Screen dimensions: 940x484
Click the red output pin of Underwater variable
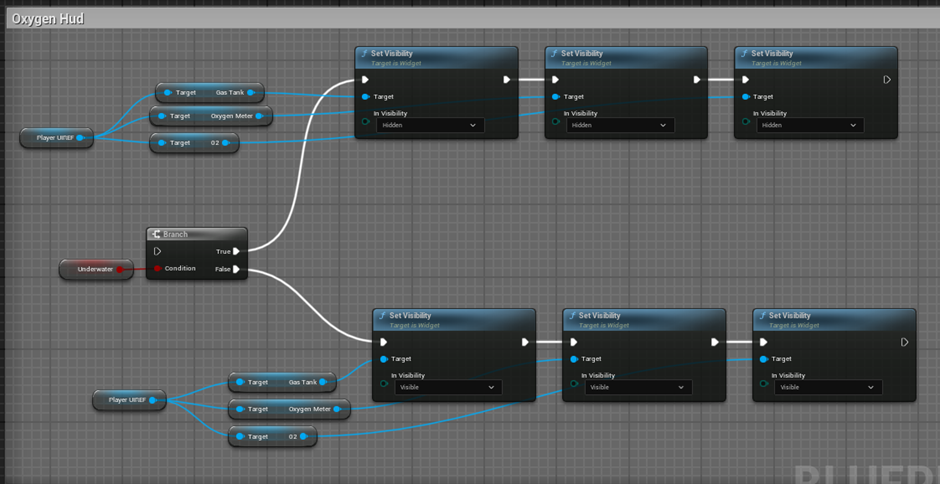(120, 269)
